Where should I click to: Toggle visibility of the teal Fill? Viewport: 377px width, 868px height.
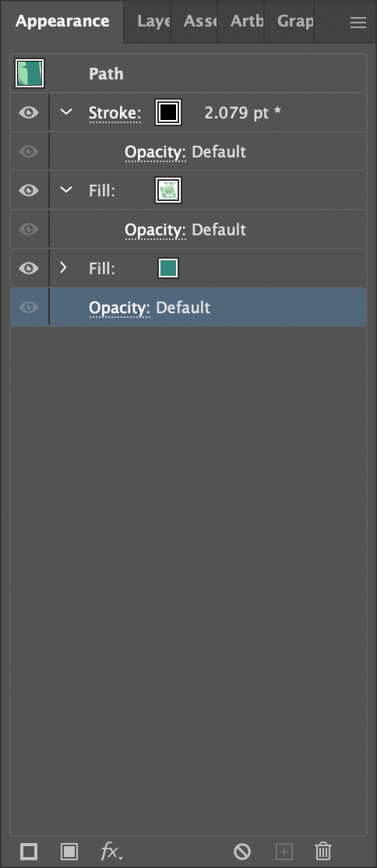[29, 269]
